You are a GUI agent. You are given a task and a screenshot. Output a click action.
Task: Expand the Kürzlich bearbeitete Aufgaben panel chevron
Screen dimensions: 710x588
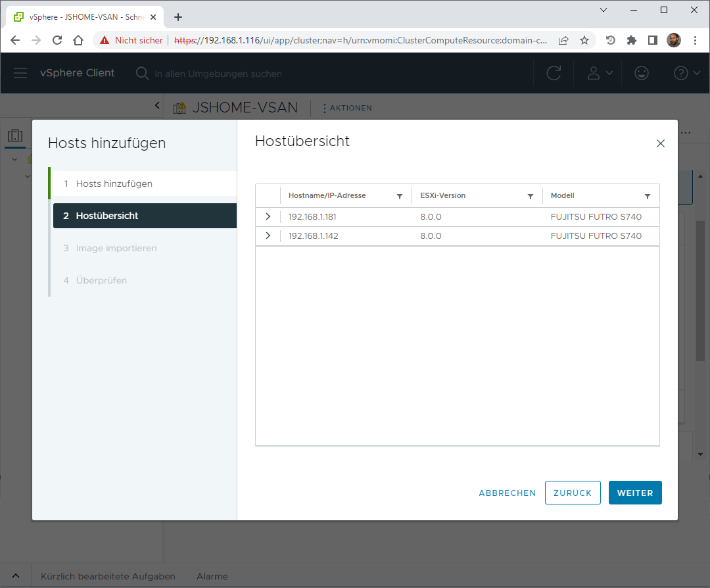16,576
